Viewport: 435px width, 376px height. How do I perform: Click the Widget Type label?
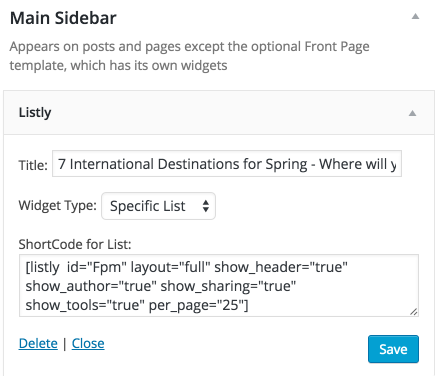pyautogui.click(x=57, y=205)
